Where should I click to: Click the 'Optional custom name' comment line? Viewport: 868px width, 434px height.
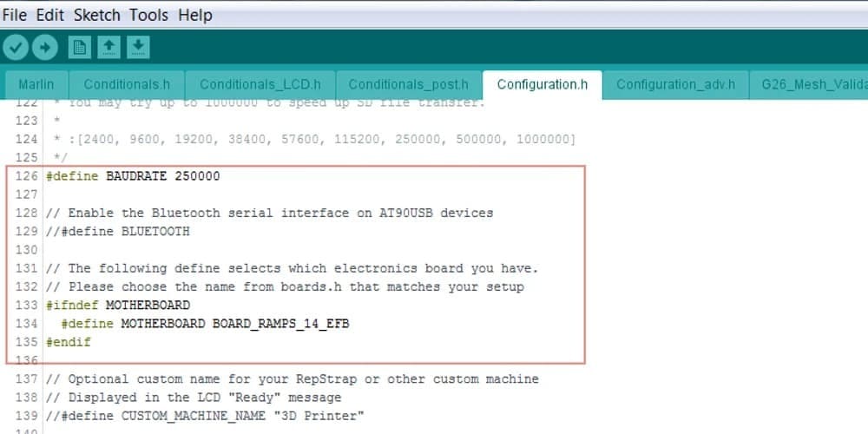[x=293, y=379]
